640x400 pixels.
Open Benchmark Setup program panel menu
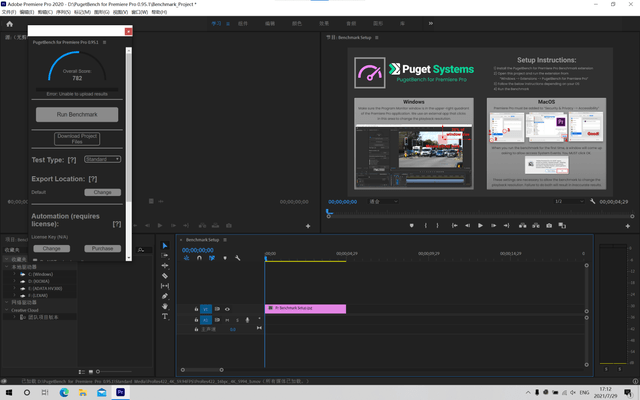[377, 38]
